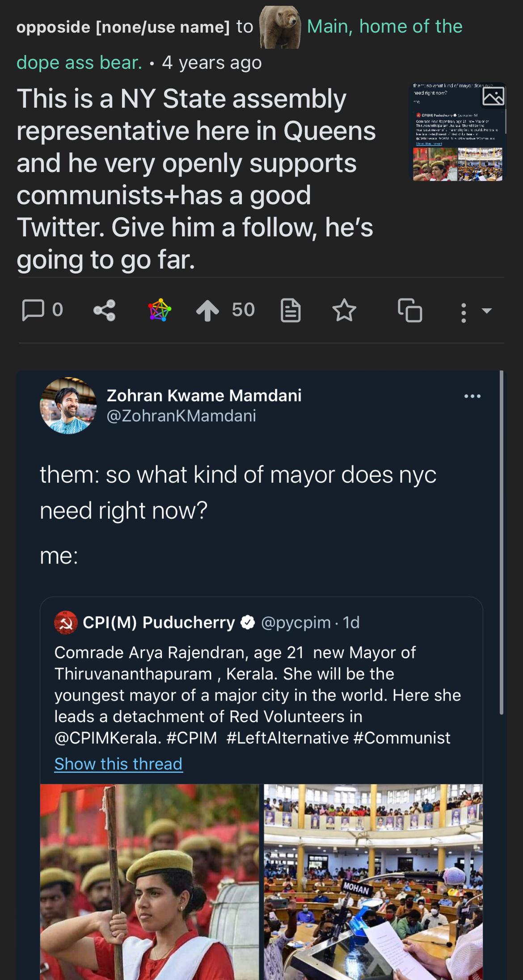The width and height of the screenshot is (523, 980).
Task: Open the post thumbnail image preview
Action: pyautogui.click(x=458, y=132)
